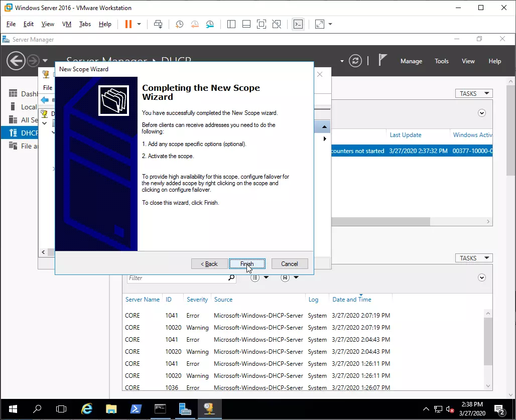This screenshot has width=516, height=420.
Task: Sort events by Date and Time
Action: click(x=352, y=299)
